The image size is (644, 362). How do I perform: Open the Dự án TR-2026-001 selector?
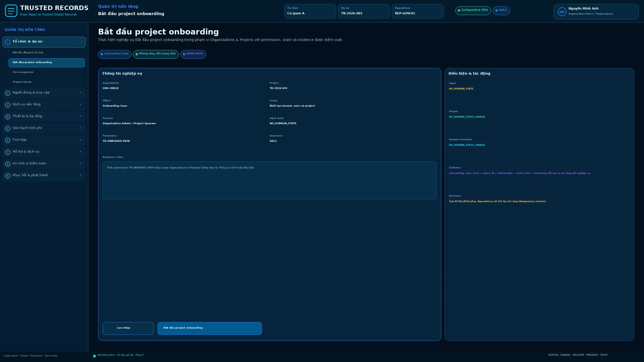(364, 11)
